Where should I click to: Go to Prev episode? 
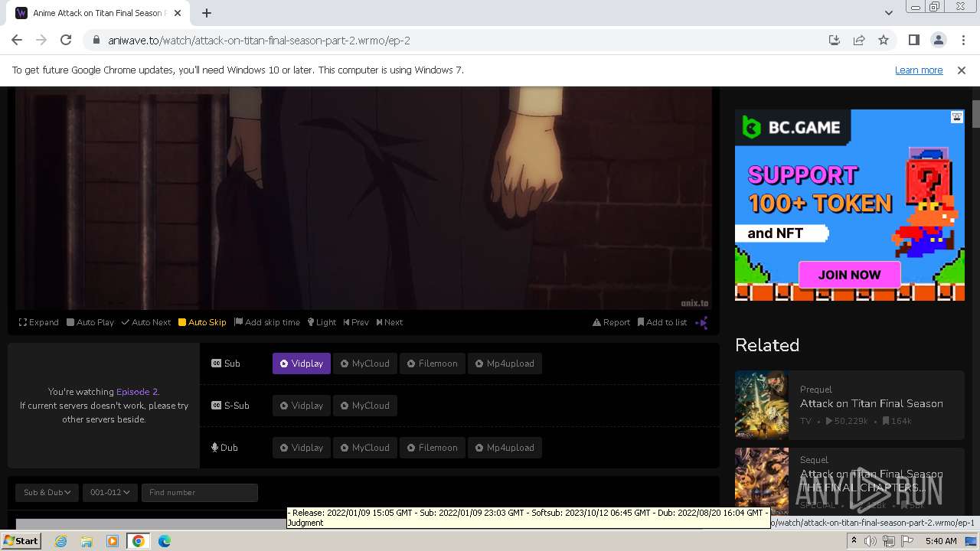tap(356, 322)
